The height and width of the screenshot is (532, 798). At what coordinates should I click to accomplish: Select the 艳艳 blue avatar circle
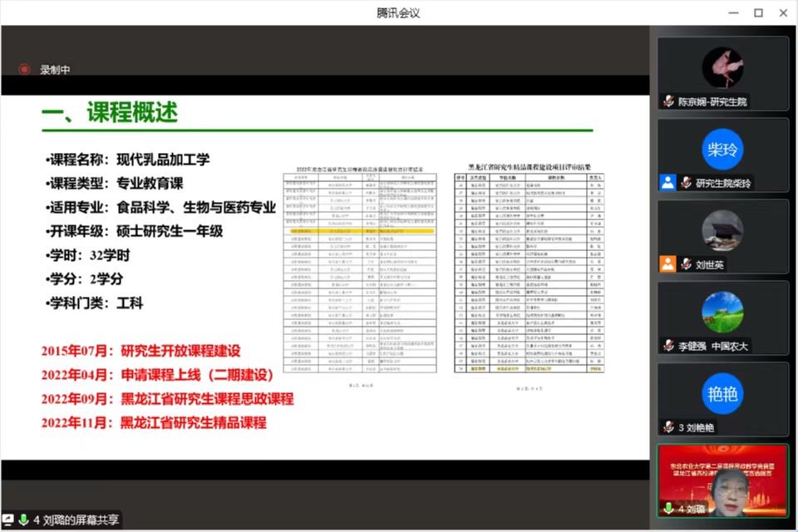coord(722,394)
